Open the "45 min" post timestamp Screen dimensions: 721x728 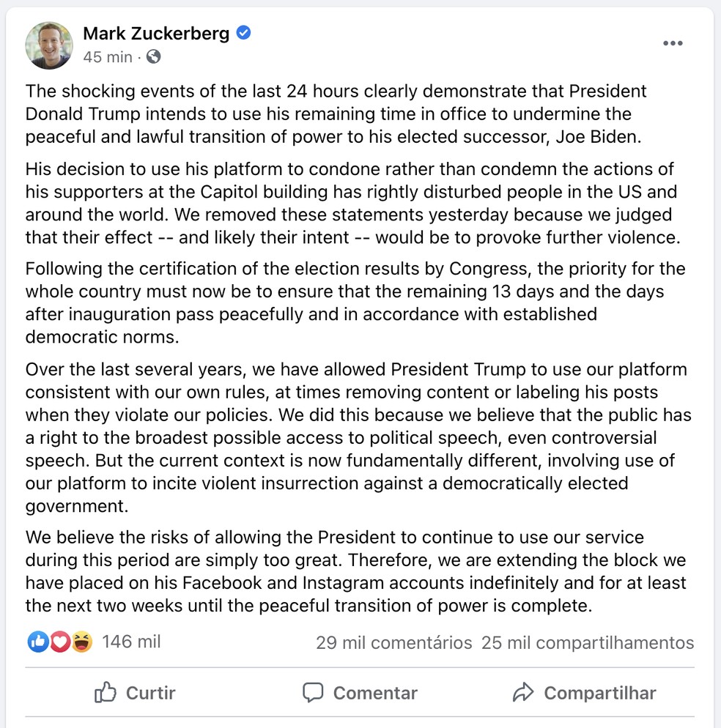(108, 57)
